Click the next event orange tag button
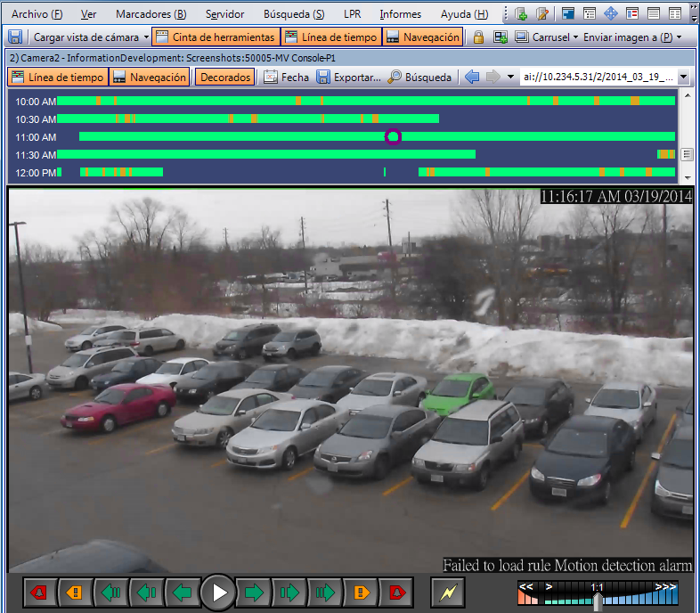Viewport: 700px width, 613px height. tap(361, 593)
